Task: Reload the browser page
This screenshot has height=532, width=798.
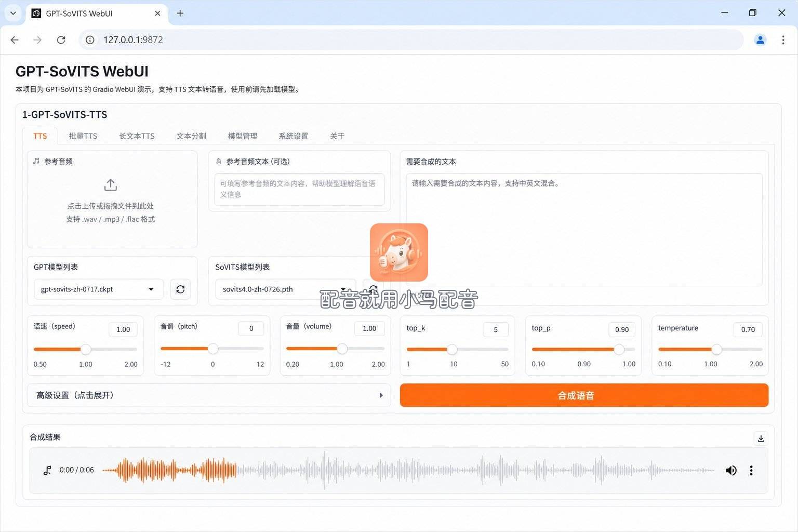Action: tap(61, 40)
